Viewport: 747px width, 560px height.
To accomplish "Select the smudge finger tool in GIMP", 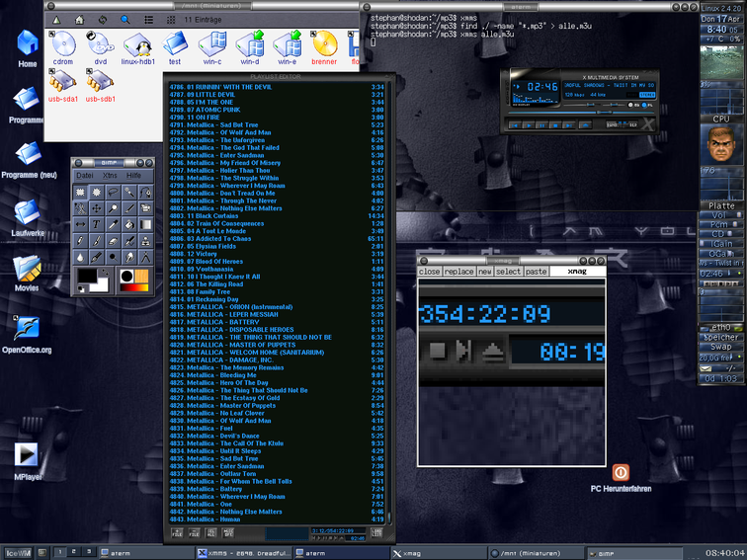I will (129, 257).
